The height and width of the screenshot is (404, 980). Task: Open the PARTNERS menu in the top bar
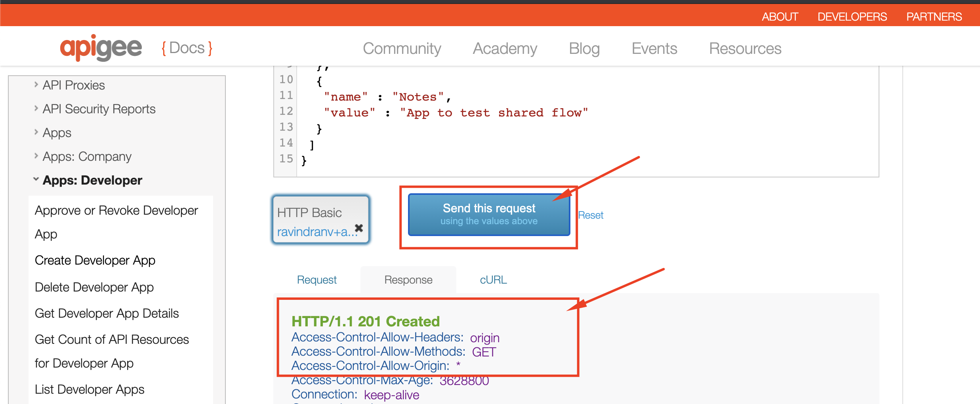(934, 17)
